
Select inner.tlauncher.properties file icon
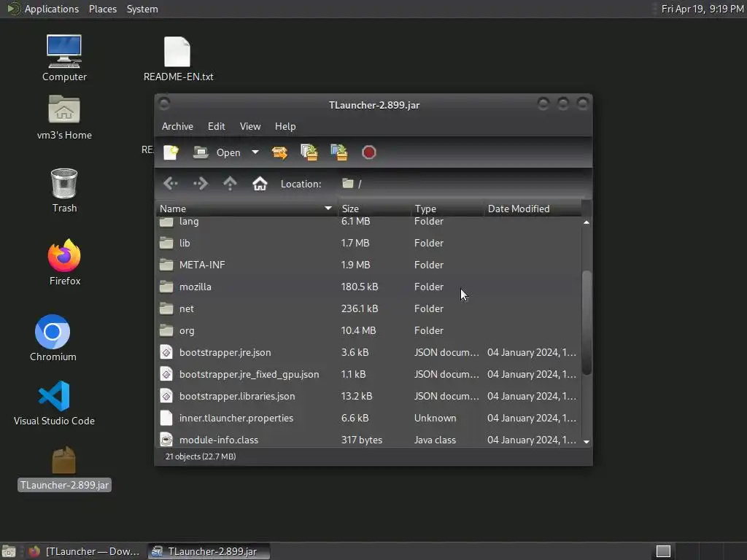166,418
